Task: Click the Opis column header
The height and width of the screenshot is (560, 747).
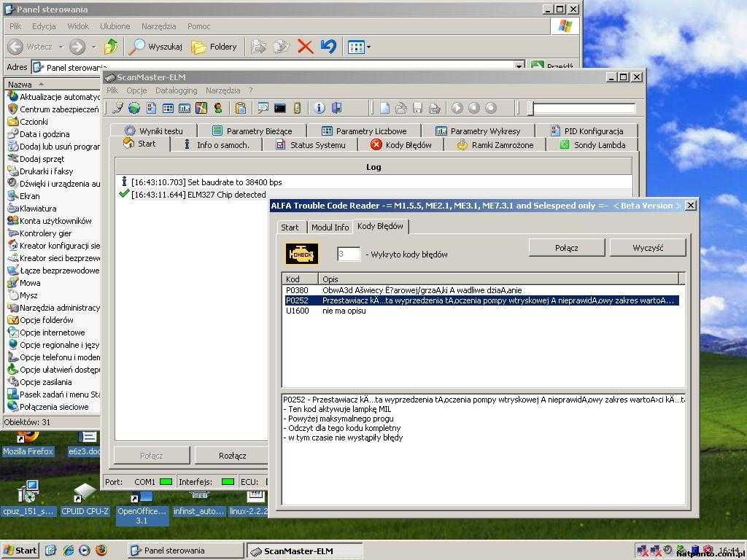Action: [x=498, y=279]
